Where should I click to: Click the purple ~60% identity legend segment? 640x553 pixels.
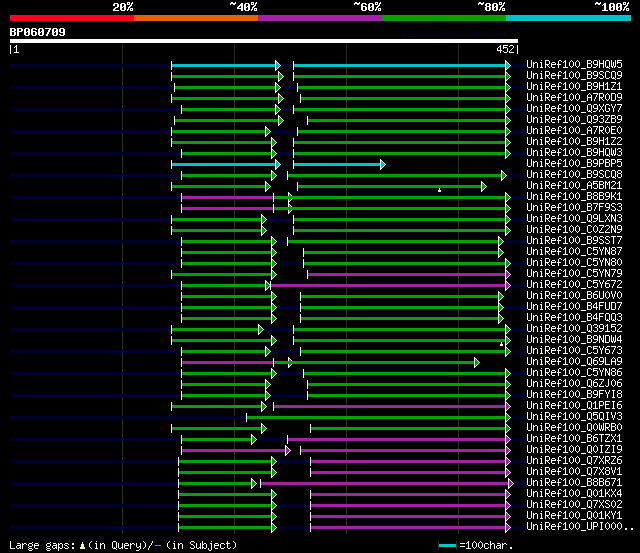pyautogui.click(x=320, y=18)
